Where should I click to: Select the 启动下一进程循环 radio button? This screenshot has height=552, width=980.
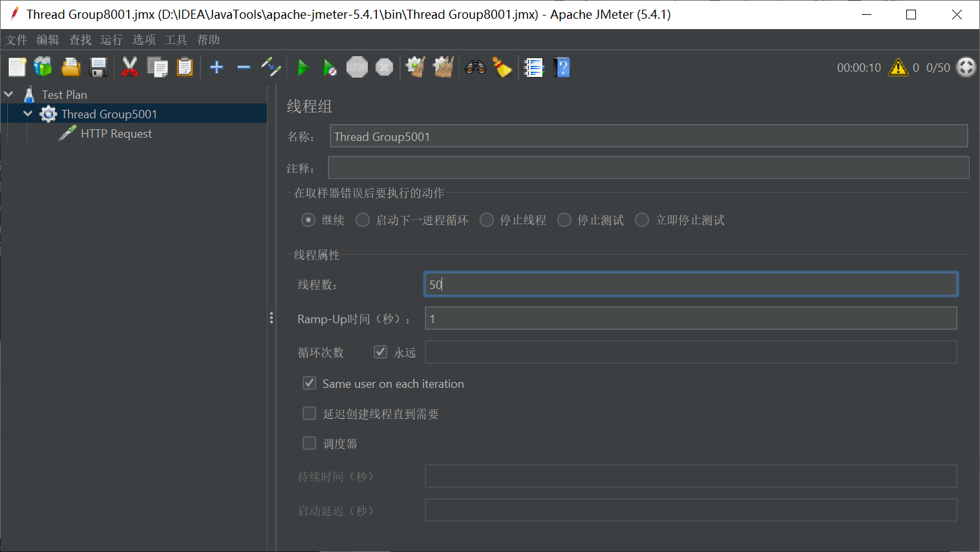click(x=363, y=220)
